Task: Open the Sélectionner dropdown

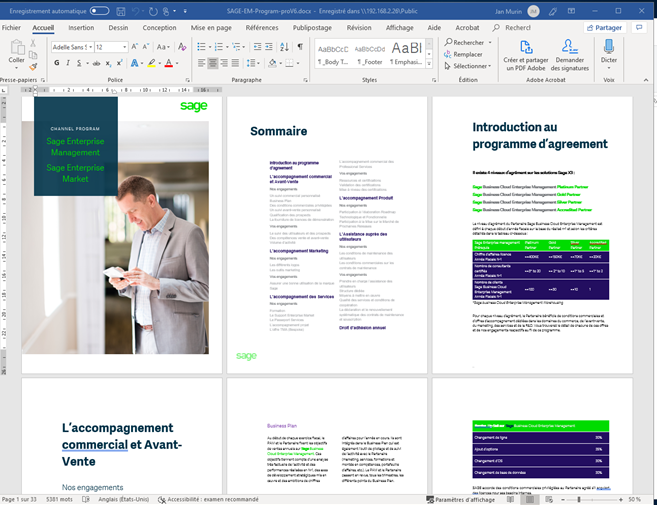Action: (468, 66)
